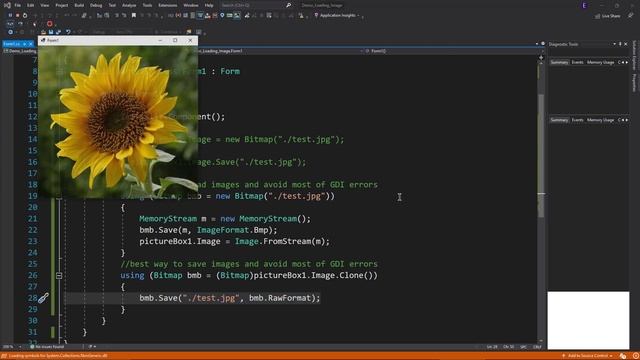640x360 pixels.
Task: Click the Save floppy disk icon
Action: point(51,32)
